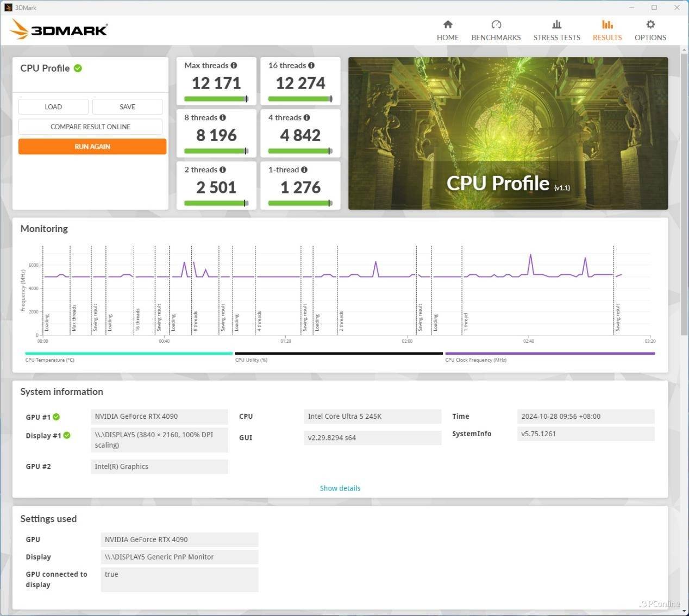This screenshot has height=616, width=689.
Task: Click the green CPU Profile validation checkmark
Action: point(78,68)
